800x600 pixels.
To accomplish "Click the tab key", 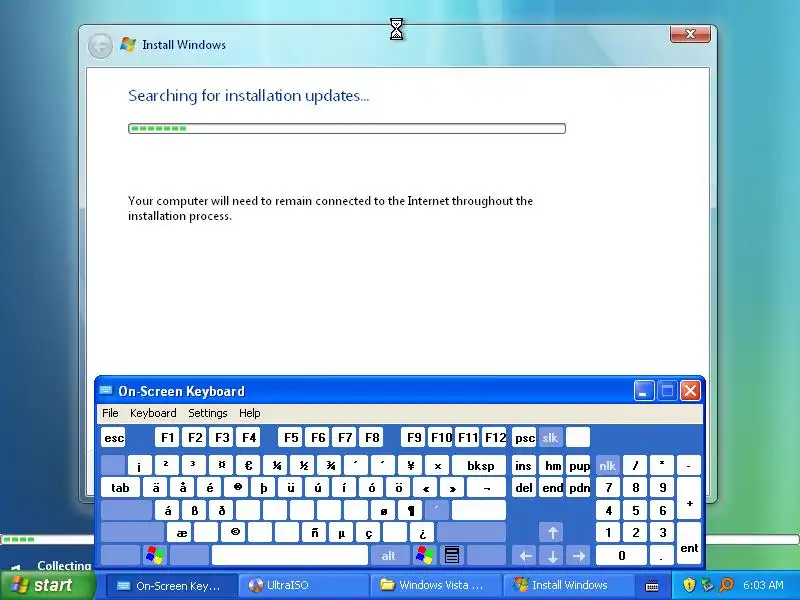I will click(x=120, y=488).
